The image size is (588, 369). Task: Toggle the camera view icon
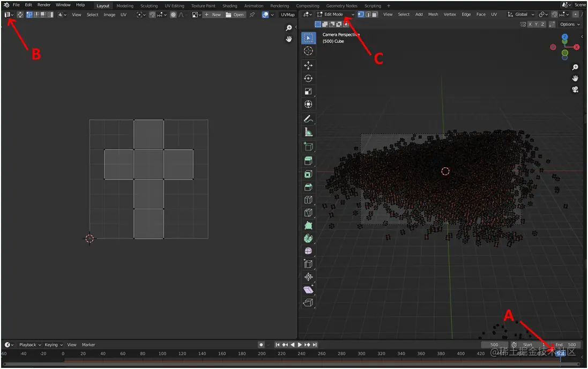coord(575,90)
